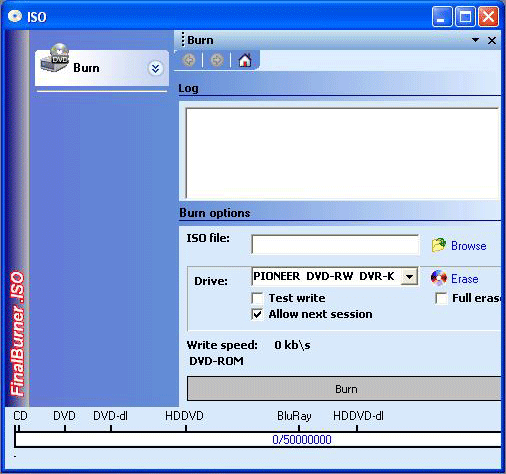506x474 pixels.
Task: Click the BluRay capacity marker
Action: click(294, 416)
